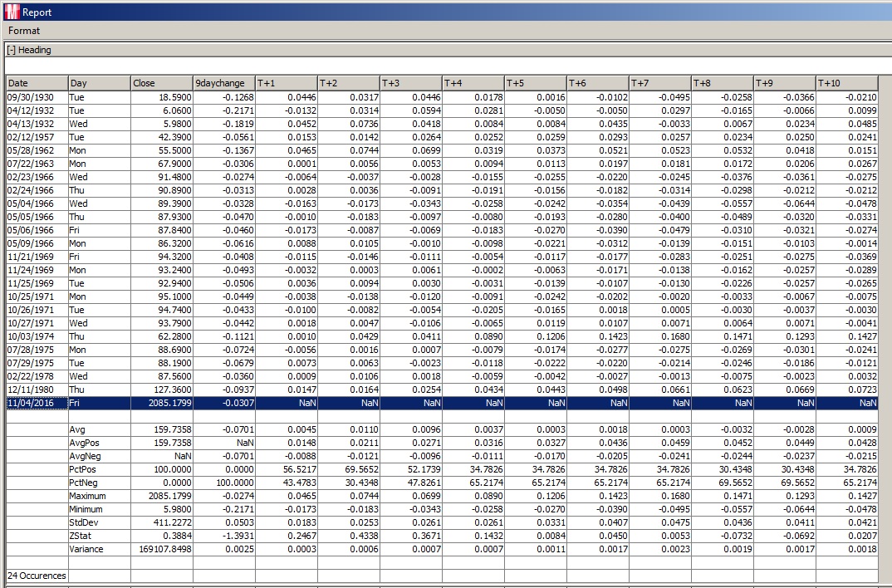The height and width of the screenshot is (588, 892).
Task: Select the 05/04/1966 date cell
Action: [37, 203]
